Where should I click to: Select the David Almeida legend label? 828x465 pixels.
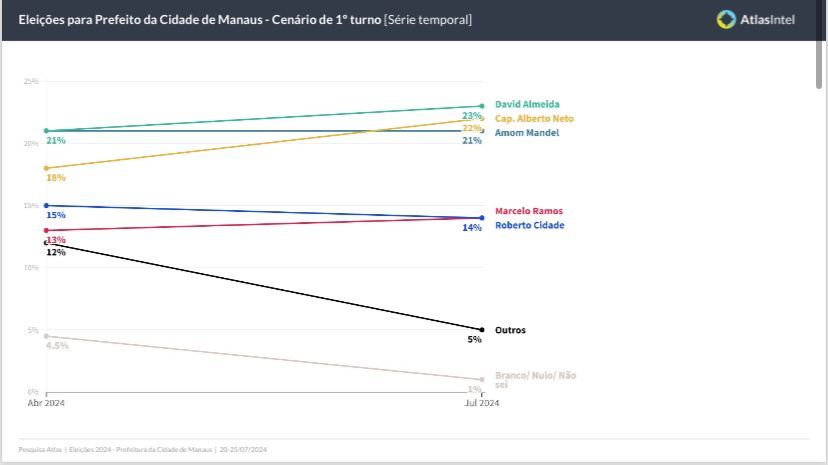[x=527, y=104]
